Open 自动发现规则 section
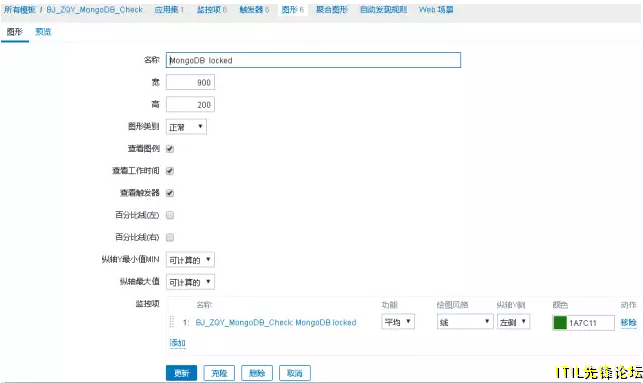 tap(383, 9)
